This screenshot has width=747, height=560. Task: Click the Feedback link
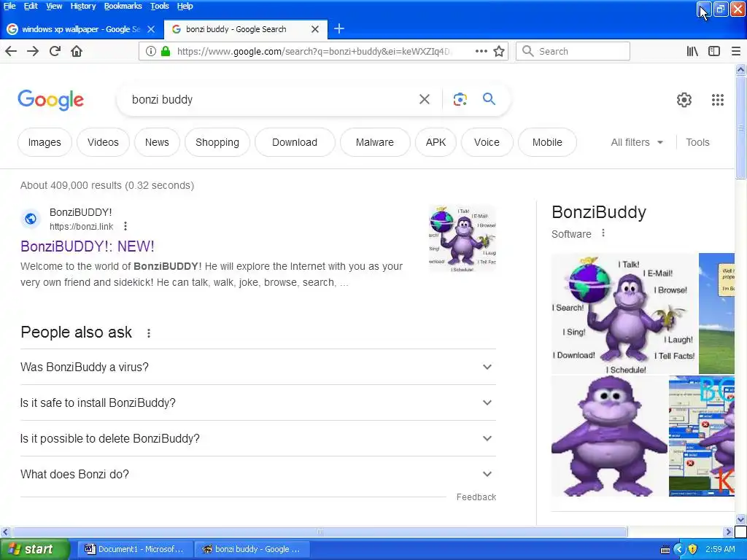coord(476,497)
